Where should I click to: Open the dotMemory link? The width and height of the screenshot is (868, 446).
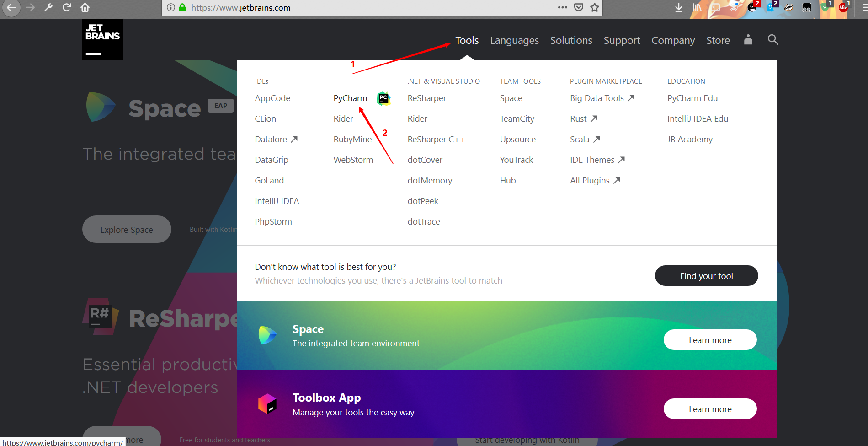click(x=430, y=180)
